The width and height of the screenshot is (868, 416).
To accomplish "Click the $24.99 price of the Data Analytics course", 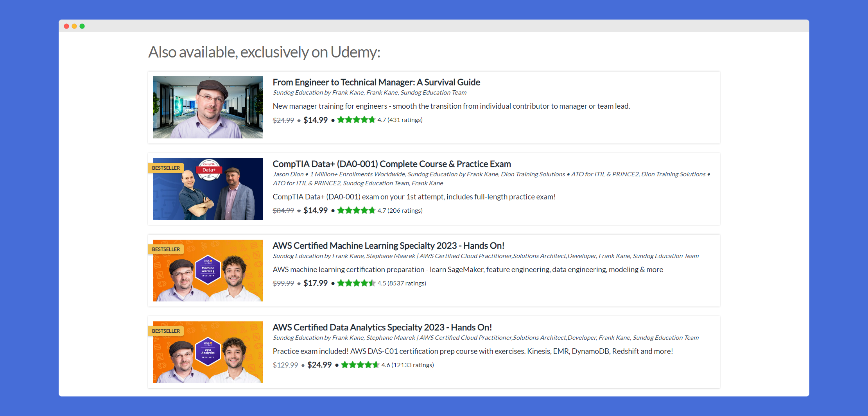I will tap(319, 365).
